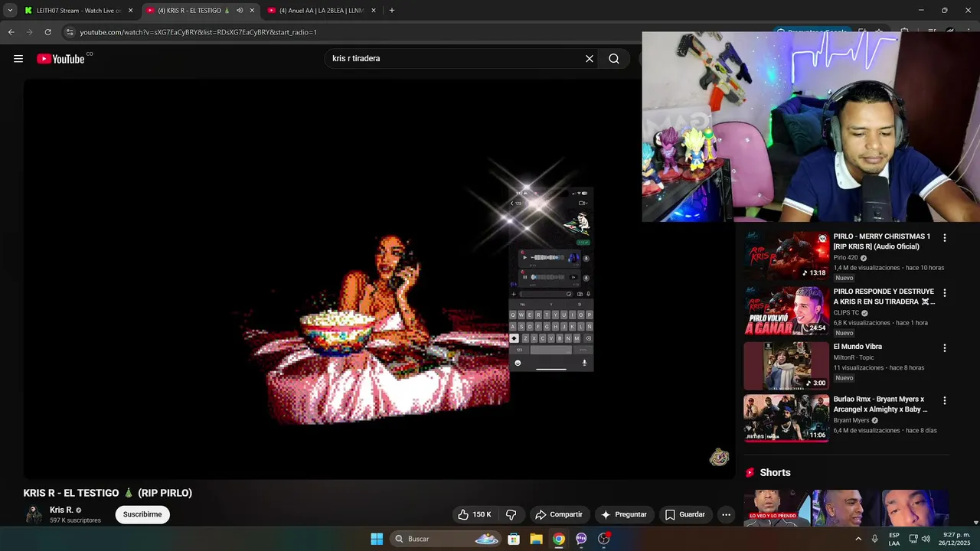Dislike the video
Screen dimensions: 980x551
point(511,514)
